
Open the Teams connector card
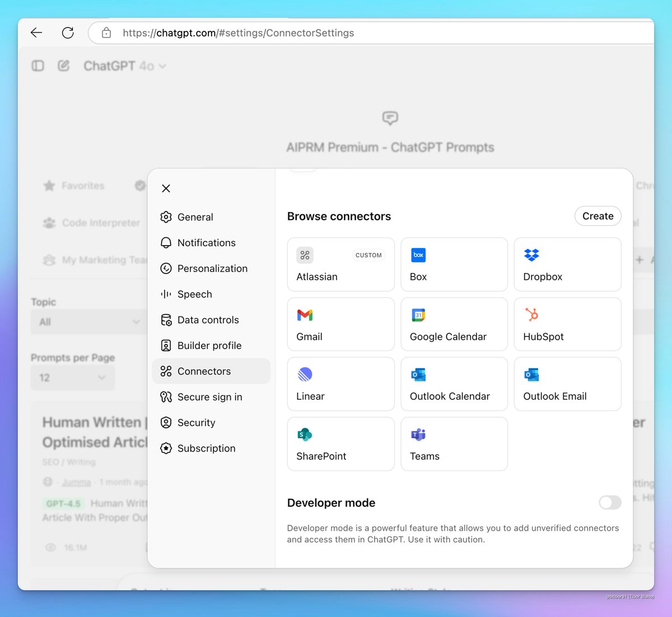(x=454, y=444)
